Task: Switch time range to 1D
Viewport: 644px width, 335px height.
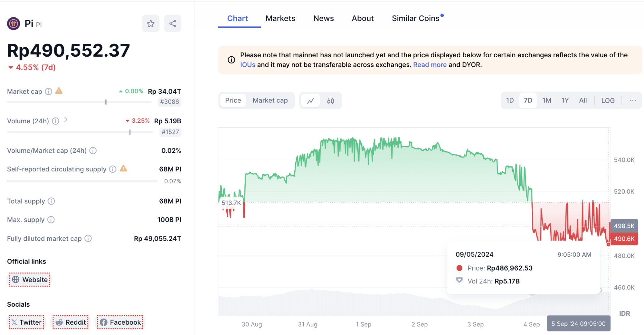Action: click(x=510, y=100)
